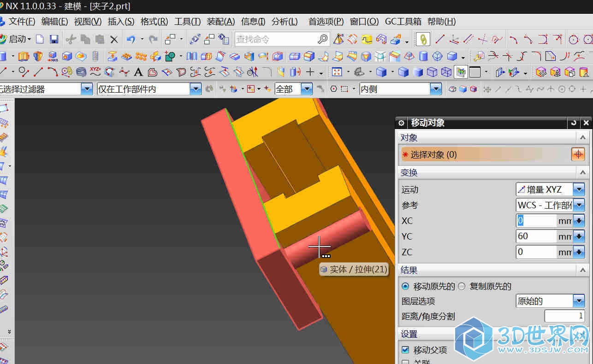Select the Point plus-sign tool
Viewport: 593px width, 364px height.
310,72
